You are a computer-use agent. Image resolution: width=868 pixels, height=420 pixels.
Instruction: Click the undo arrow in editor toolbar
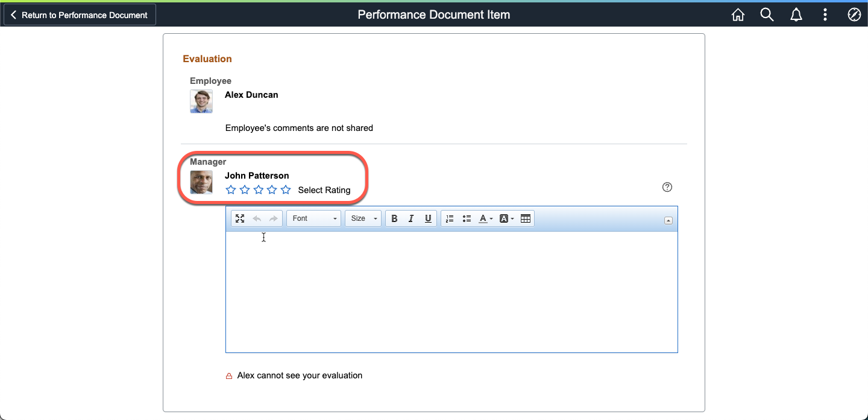[257, 218]
